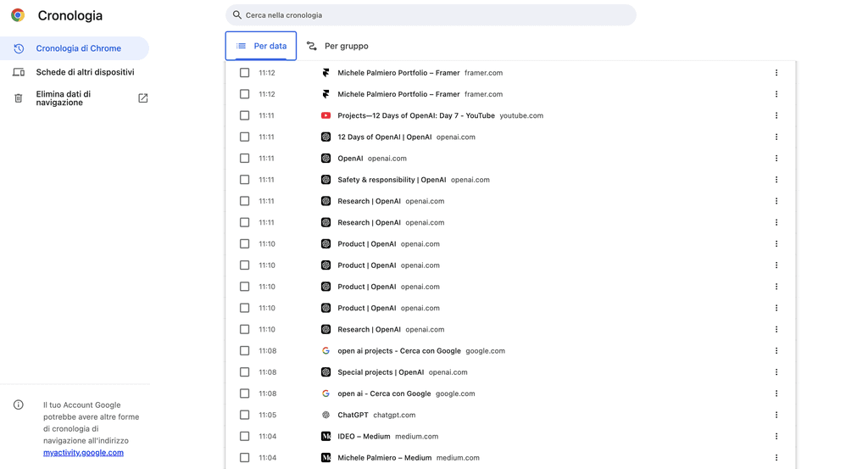Check the ChatGPT entry checkbox
Image resolution: width=868 pixels, height=469 pixels.
244,415
